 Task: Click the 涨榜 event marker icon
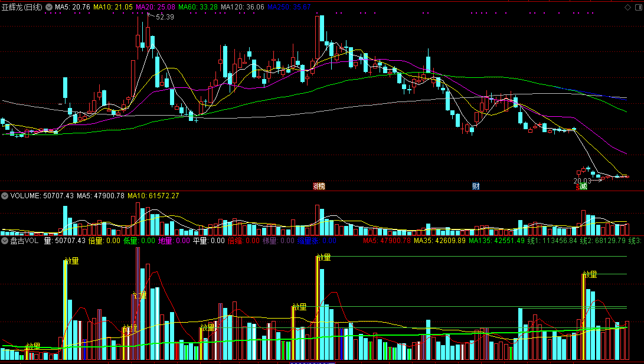319,186
